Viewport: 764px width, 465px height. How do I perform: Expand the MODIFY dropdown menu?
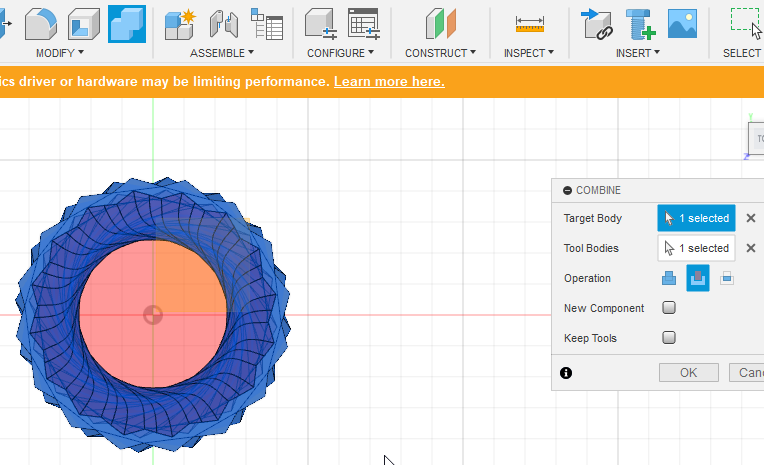(60, 52)
